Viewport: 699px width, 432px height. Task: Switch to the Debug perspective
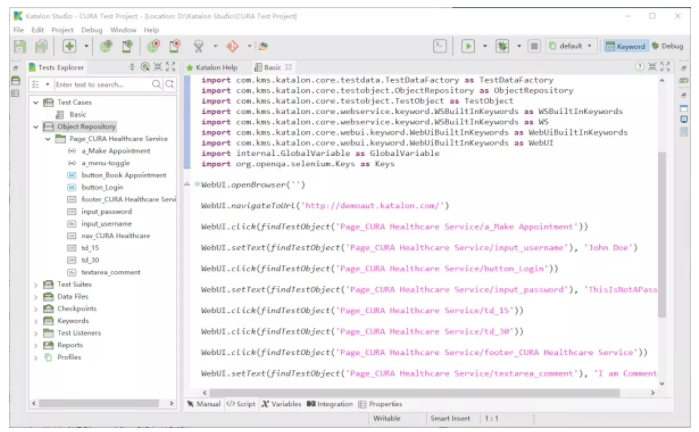pyautogui.click(x=667, y=46)
